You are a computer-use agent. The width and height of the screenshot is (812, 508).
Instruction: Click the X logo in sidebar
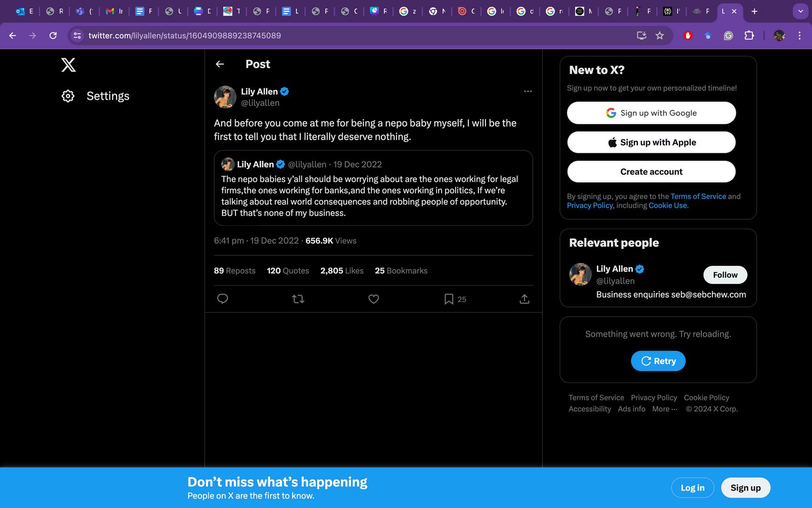69,65
